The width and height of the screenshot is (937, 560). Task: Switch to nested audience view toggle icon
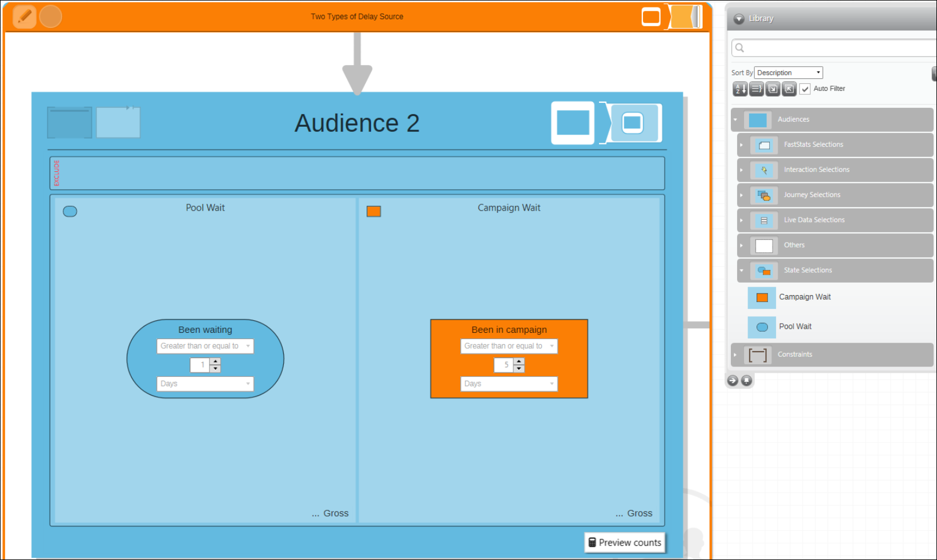(633, 123)
